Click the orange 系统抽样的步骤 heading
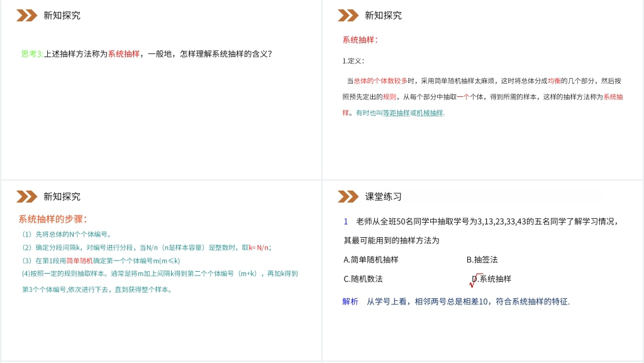The height and width of the screenshot is (363, 644). (52, 219)
